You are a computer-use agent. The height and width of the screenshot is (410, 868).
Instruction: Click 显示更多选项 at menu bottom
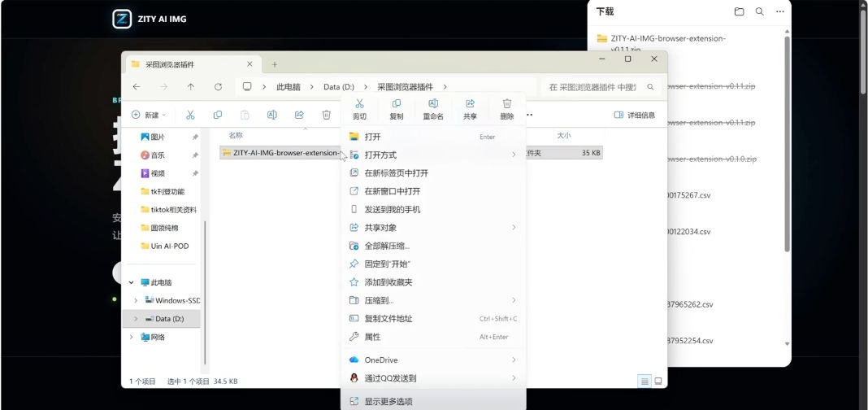[433, 402]
